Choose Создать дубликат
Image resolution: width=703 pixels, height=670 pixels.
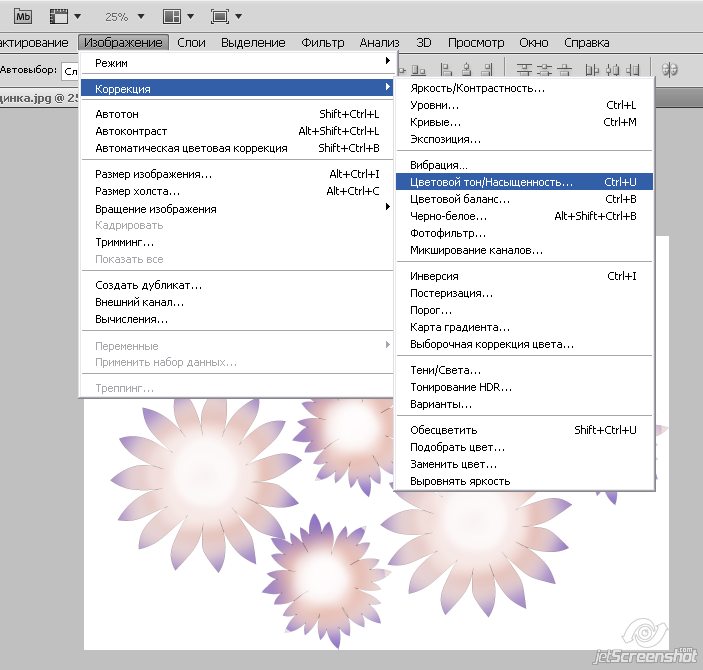[x=148, y=285]
